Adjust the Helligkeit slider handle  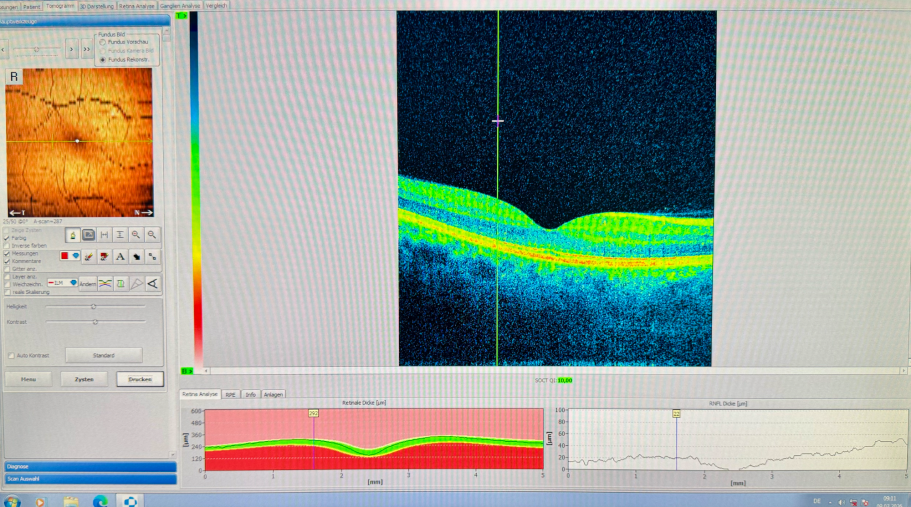pos(93,307)
